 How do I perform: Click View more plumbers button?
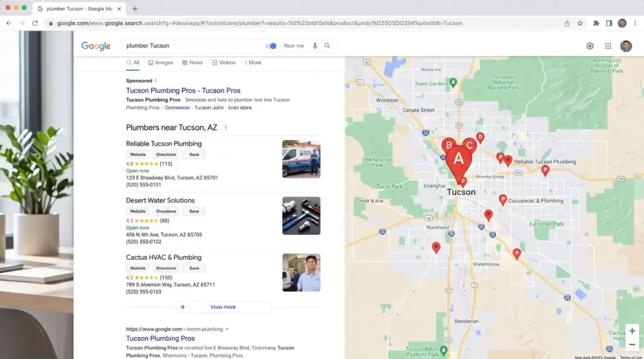click(x=223, y=307)
